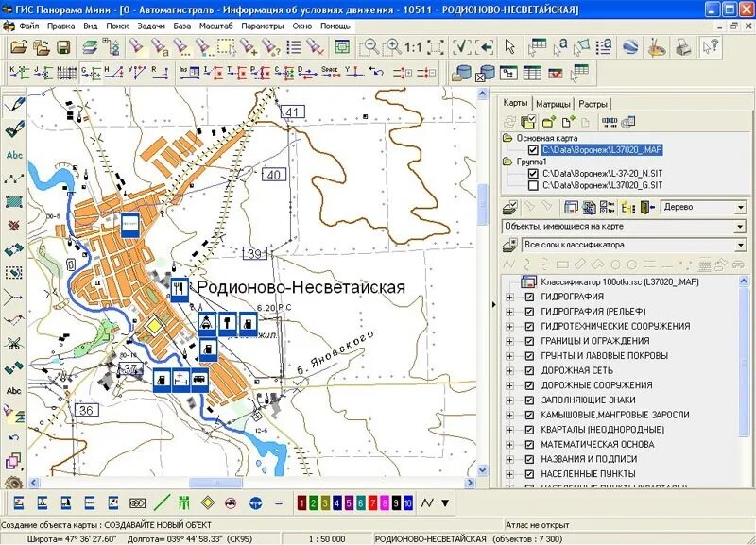Open the Объекты, имеющиеся на карте dropdown

741,227
